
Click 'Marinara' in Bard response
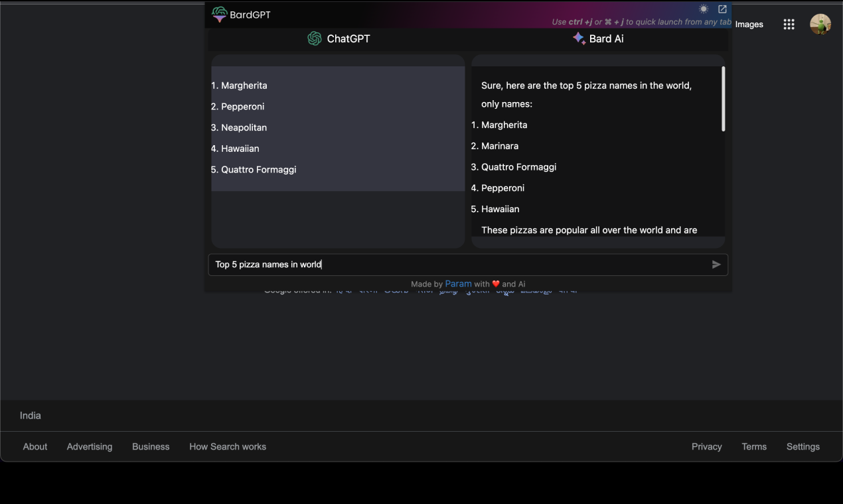point(500,146)
